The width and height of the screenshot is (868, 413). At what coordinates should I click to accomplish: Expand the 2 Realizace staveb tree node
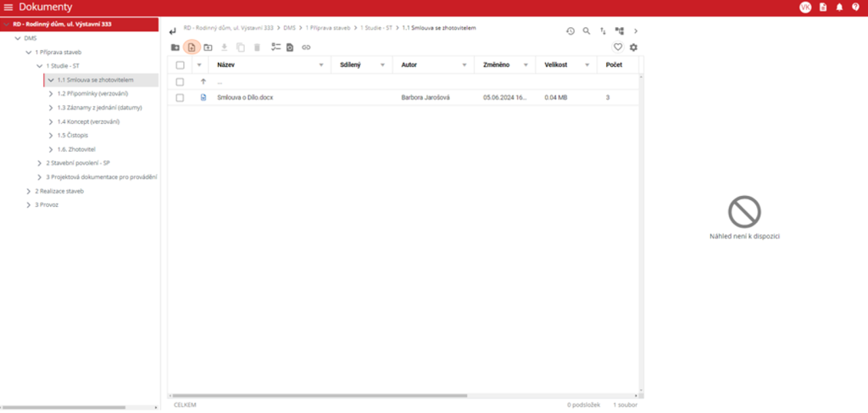[28, 192]
